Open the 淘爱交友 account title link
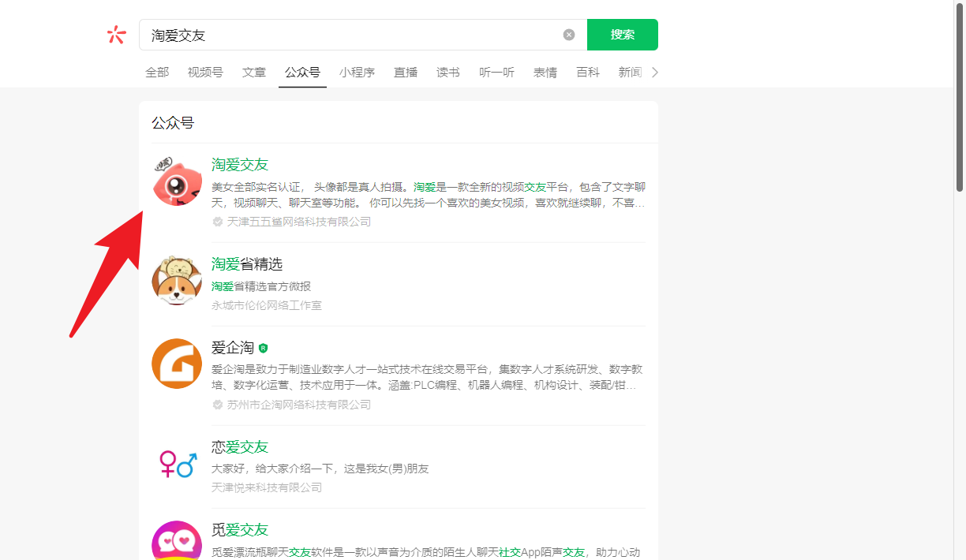The height and width of the screenshot is (560, 966). click(240, 165)
